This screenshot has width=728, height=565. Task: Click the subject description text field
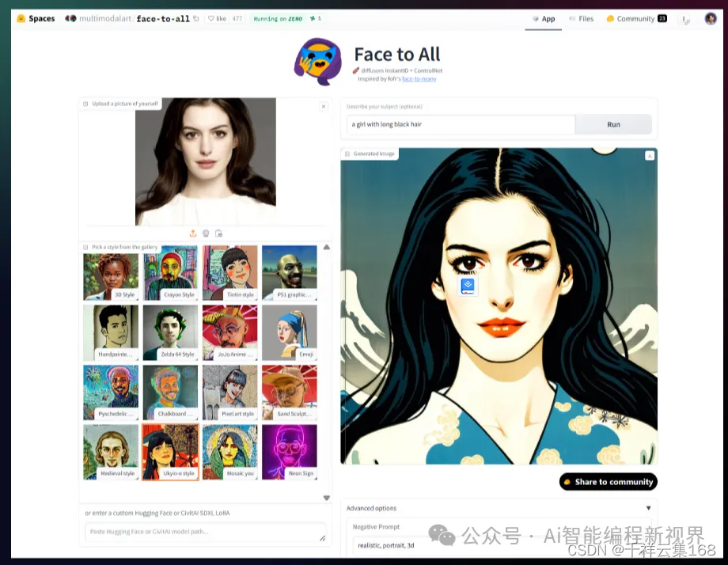pyautogui.click(x=461, y=124)
